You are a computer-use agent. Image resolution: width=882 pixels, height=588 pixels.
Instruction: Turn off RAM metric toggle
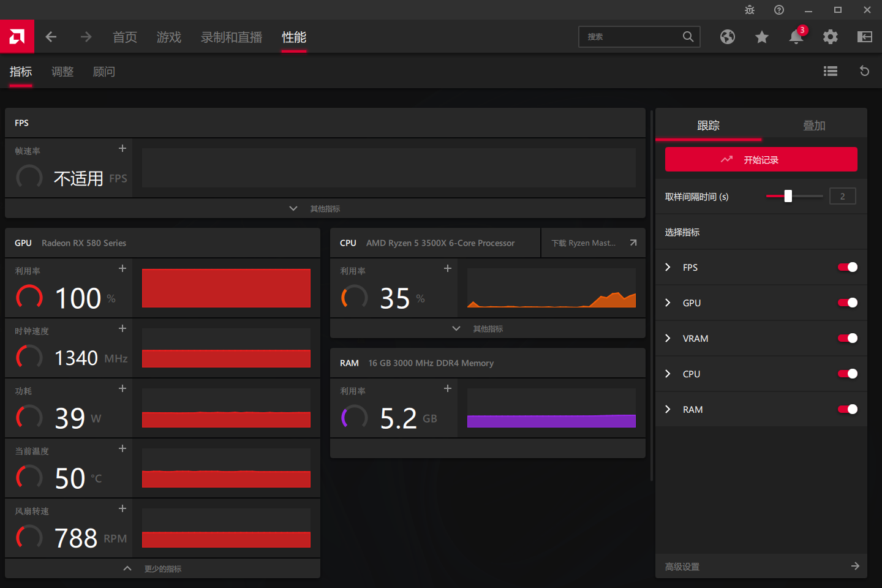pyautogui.click(x=848, y=409)
